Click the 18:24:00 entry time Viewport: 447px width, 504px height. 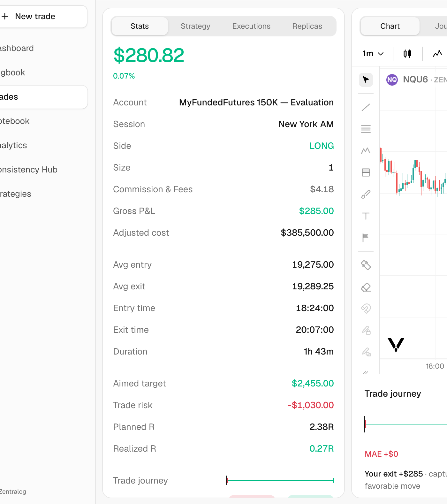pos(315,308)
